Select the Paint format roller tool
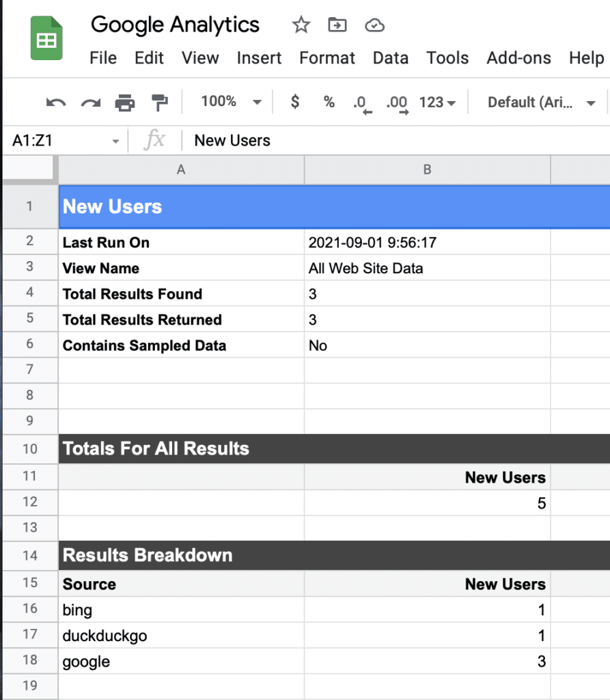Image resolution: width=610 pixels, height=700 pixels. tap(159, 103)
